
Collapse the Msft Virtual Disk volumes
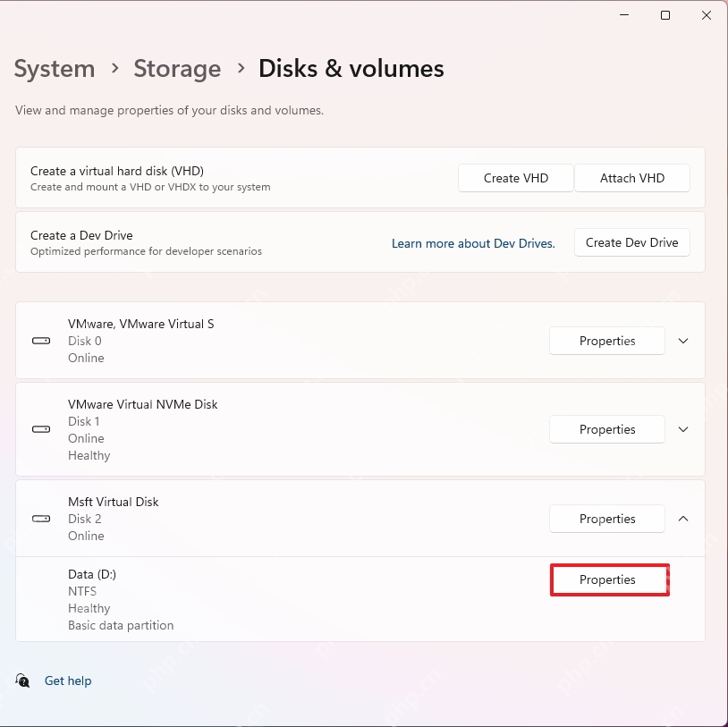[x=683, y=519]
